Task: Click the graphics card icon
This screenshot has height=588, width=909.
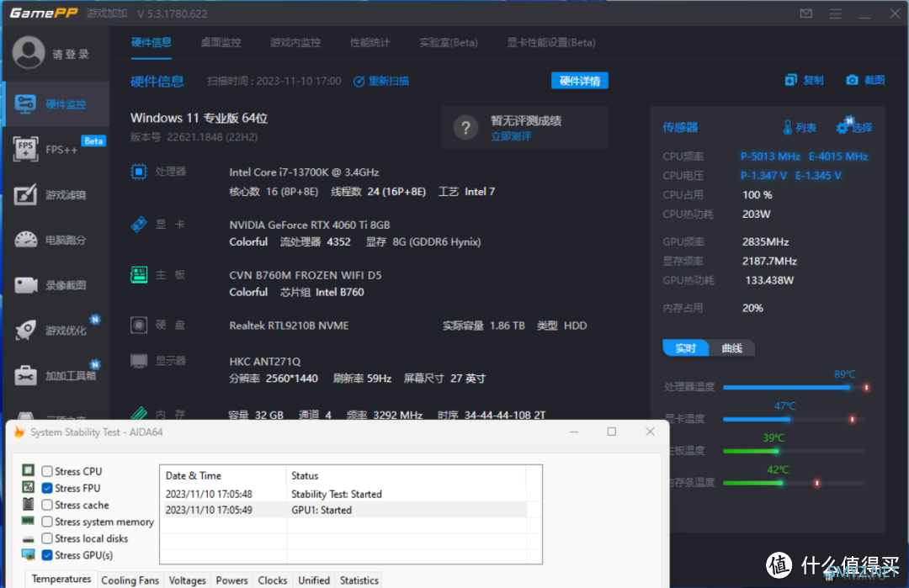Action: pyautogui.click(x=139, y=225)
